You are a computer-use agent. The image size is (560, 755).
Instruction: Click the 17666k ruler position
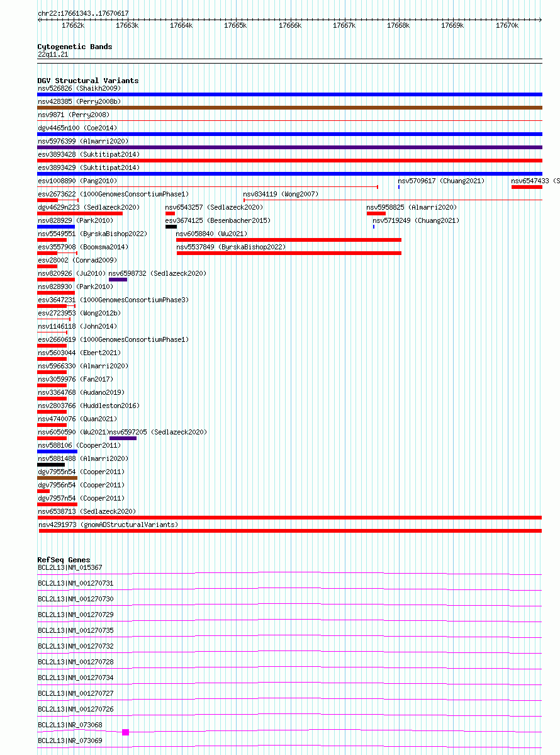click(290, 26)
